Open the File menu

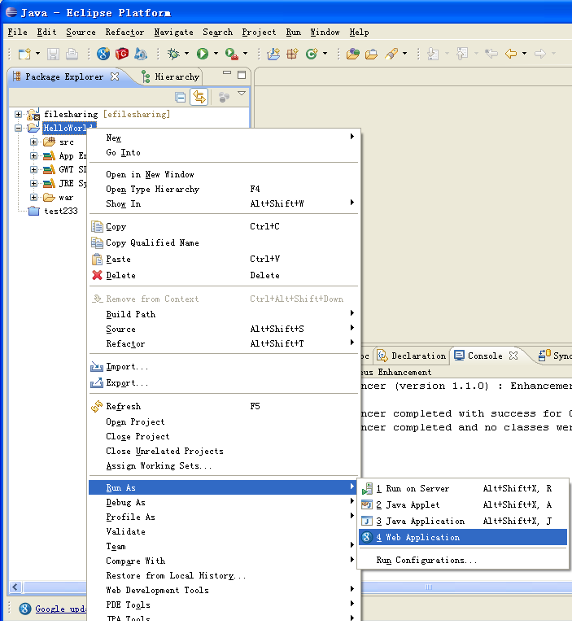click(18, 32)
